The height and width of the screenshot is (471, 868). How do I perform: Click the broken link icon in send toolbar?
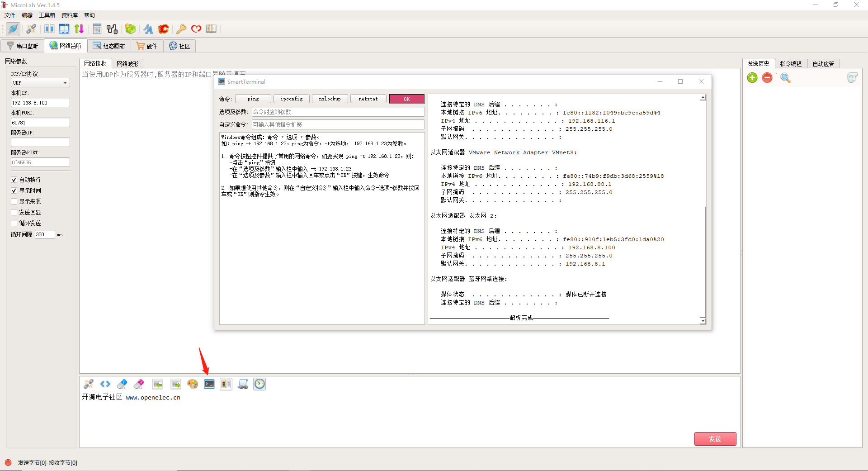(x=89, y=384)
